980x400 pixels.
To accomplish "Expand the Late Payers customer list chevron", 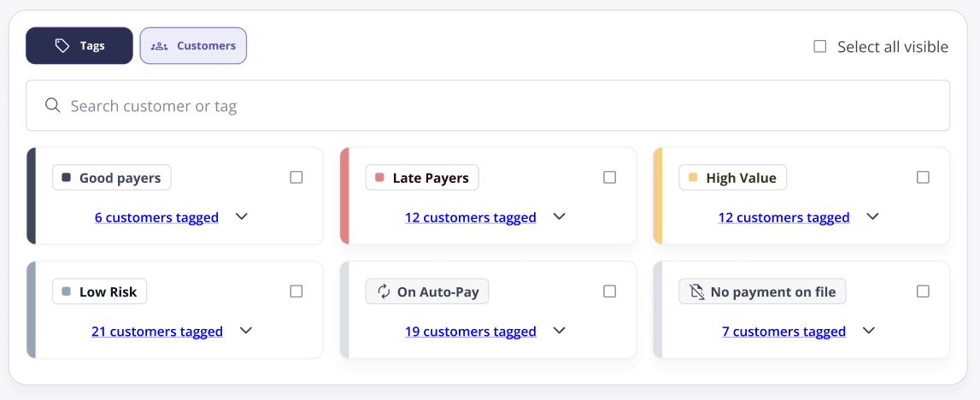I will coord(560,216).
